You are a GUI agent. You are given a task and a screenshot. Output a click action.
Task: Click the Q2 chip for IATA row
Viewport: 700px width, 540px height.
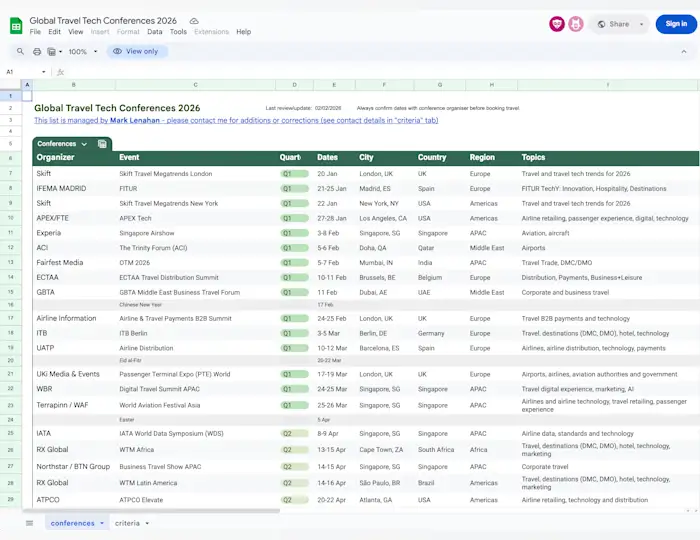(x=294, y=433)
